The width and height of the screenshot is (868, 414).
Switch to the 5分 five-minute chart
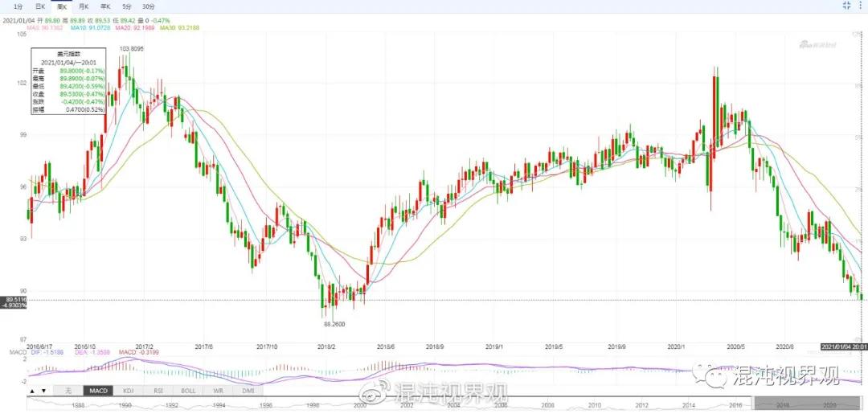[x=126, y=6]
